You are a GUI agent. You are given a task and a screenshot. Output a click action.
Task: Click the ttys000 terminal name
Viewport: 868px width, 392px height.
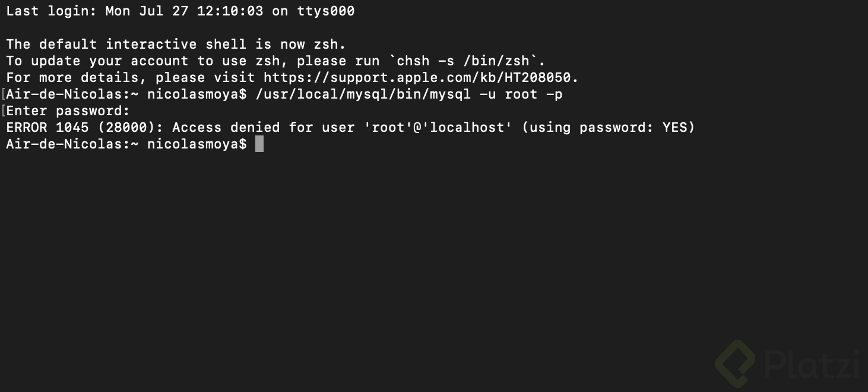[326, 11]
